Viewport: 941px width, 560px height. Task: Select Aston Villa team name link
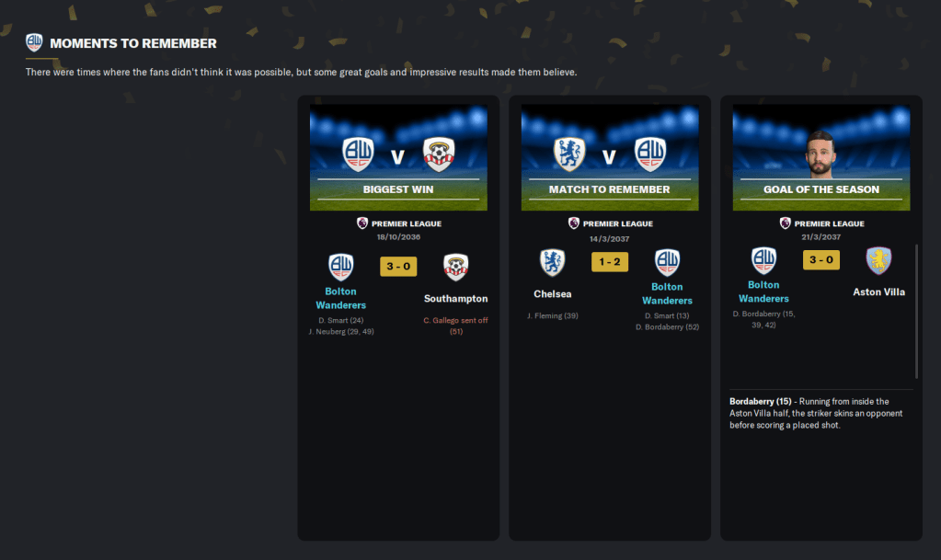[879, 292]
